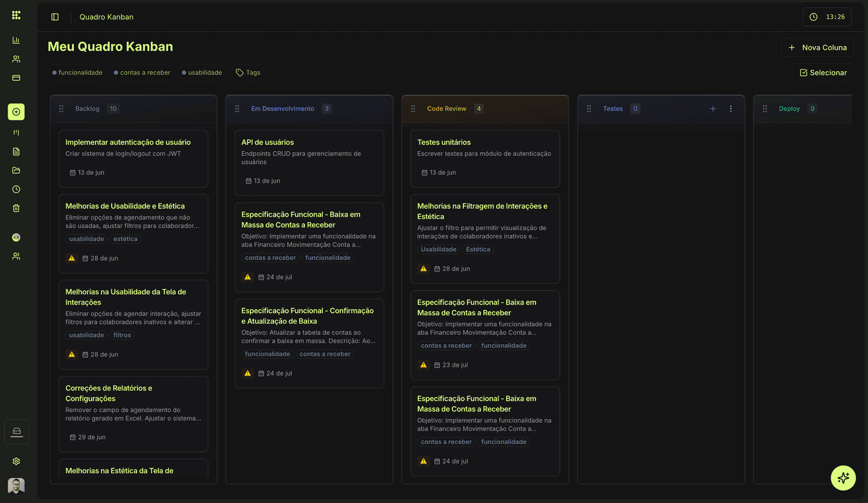Toggle the funcionalidade filter tag

77,72
